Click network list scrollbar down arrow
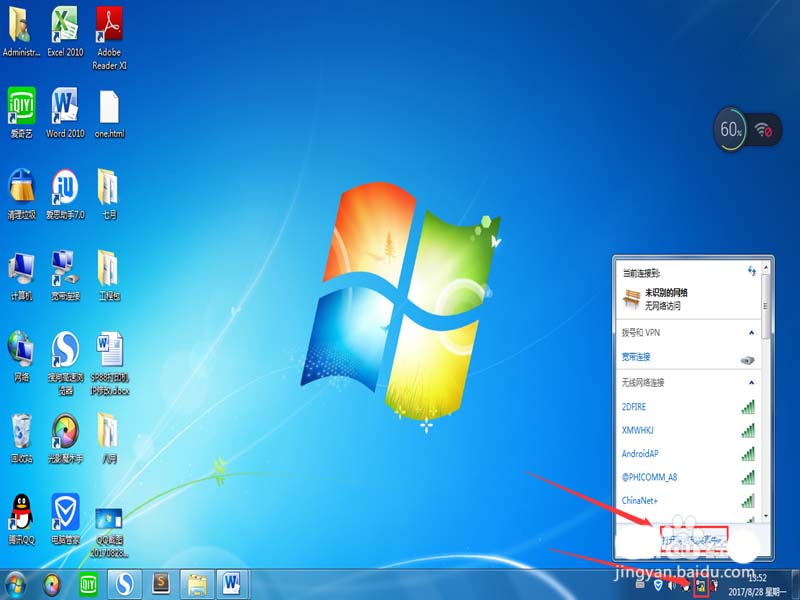 pos(766,516)
